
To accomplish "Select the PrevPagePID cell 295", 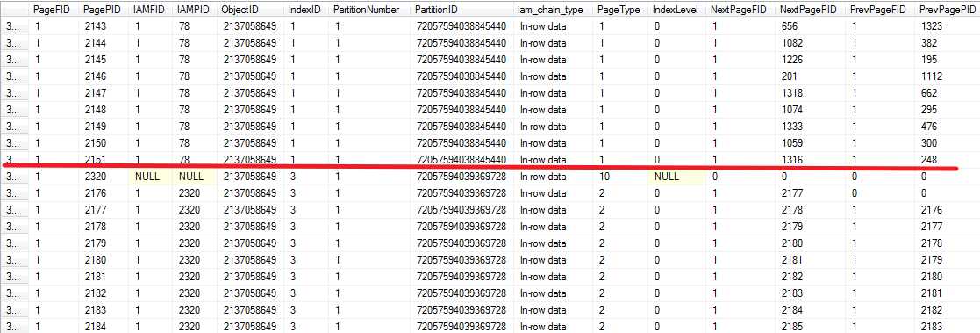I will [x=948, y=110].
